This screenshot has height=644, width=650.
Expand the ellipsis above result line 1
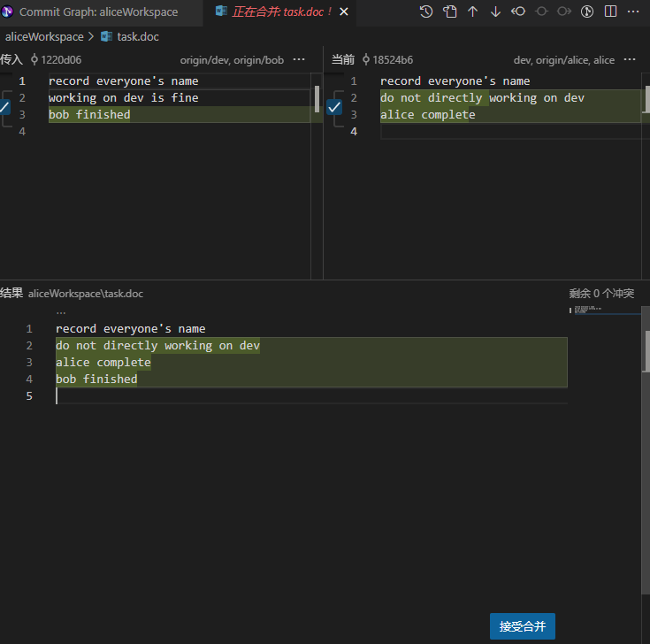click(60, 311)
